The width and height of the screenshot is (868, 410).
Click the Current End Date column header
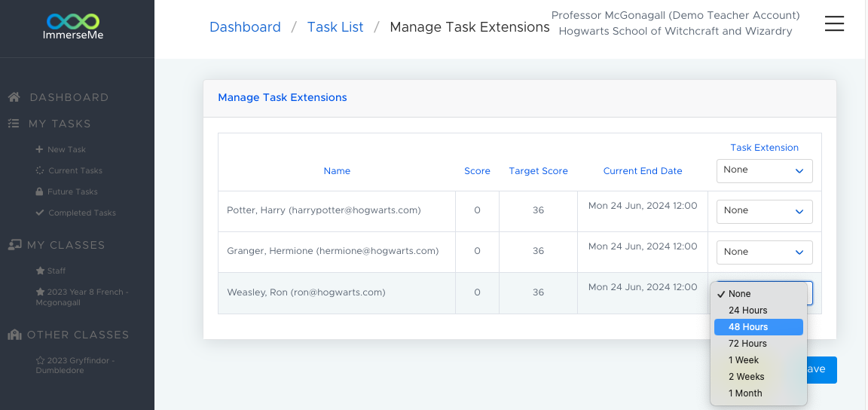(x=643, y=170)
